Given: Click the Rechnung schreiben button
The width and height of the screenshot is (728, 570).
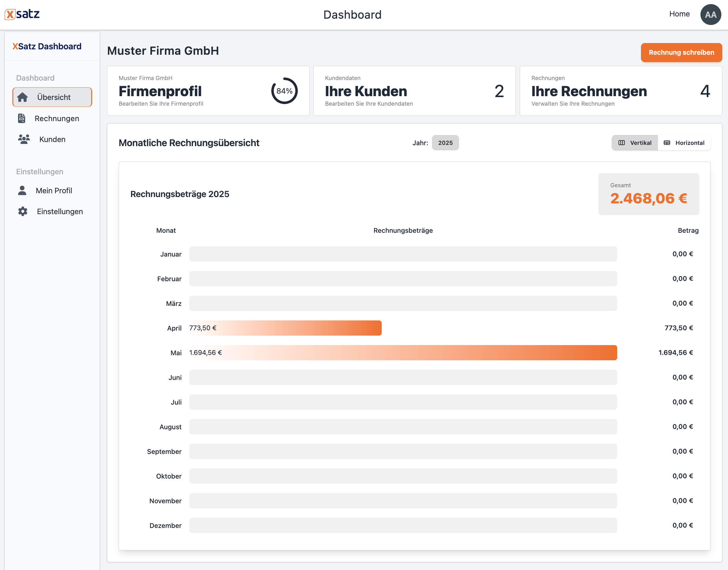Looking at the screenshot, I should point(681,53).
